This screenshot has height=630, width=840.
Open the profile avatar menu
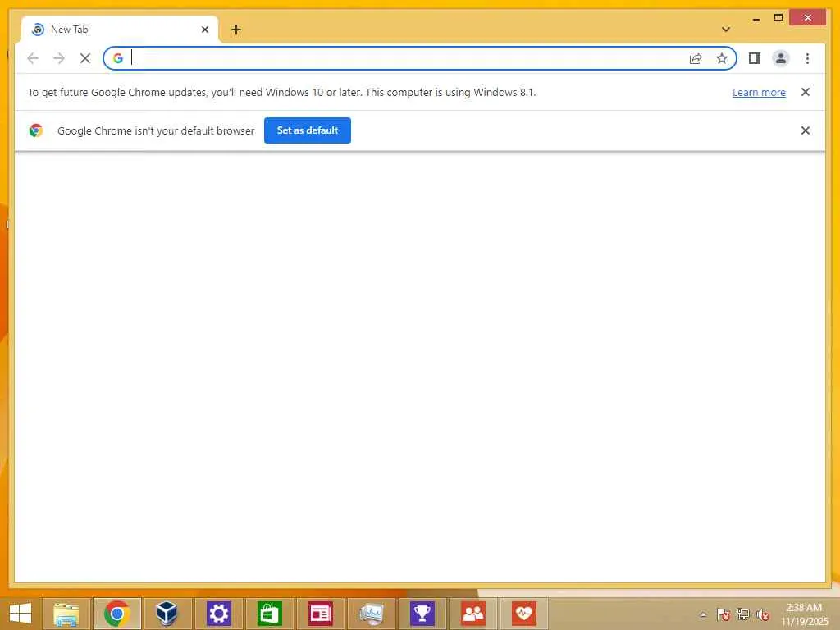pyautogui.click(x=781, y=58)
